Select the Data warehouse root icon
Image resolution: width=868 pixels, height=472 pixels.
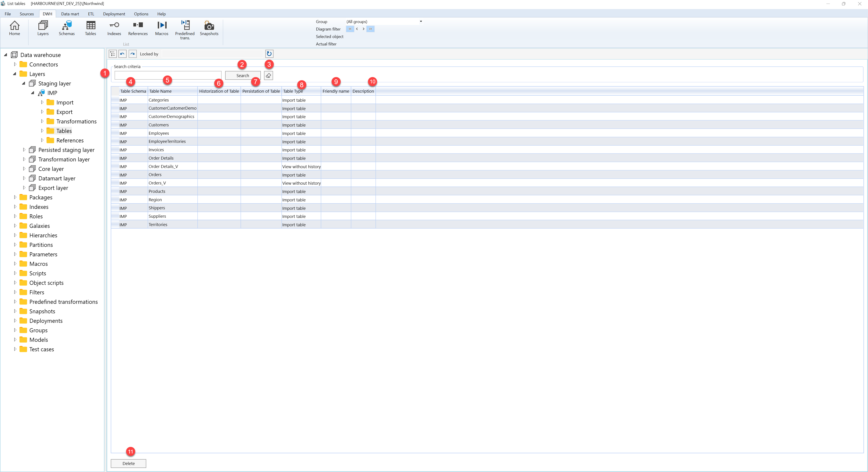14,54
